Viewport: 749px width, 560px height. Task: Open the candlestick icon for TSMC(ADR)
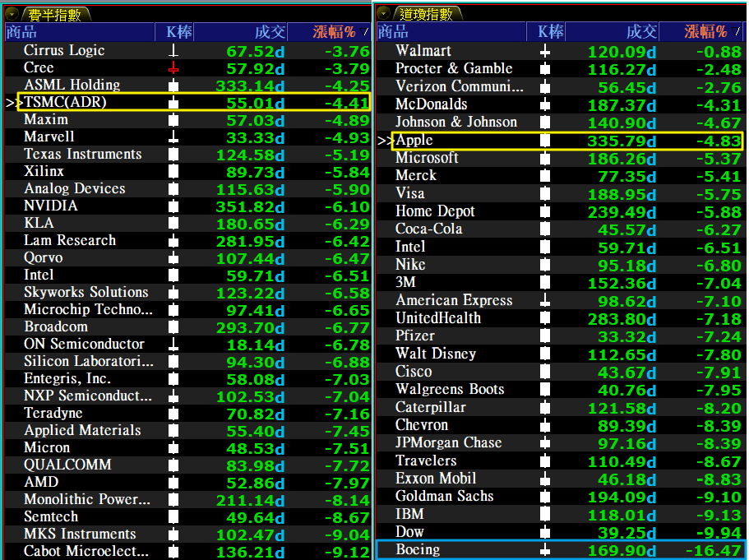(173, 103)
